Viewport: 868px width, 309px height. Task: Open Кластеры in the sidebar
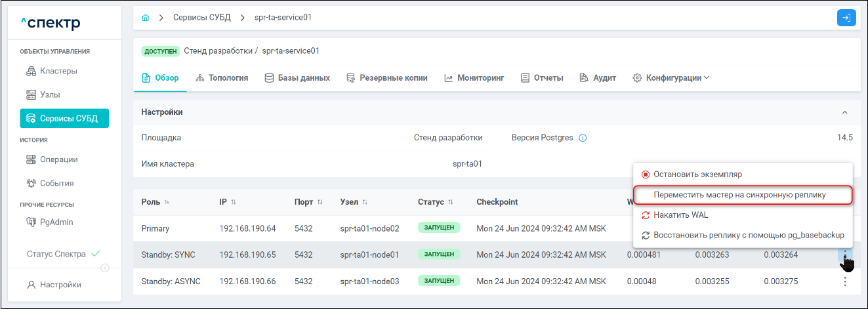click(58, 71)
